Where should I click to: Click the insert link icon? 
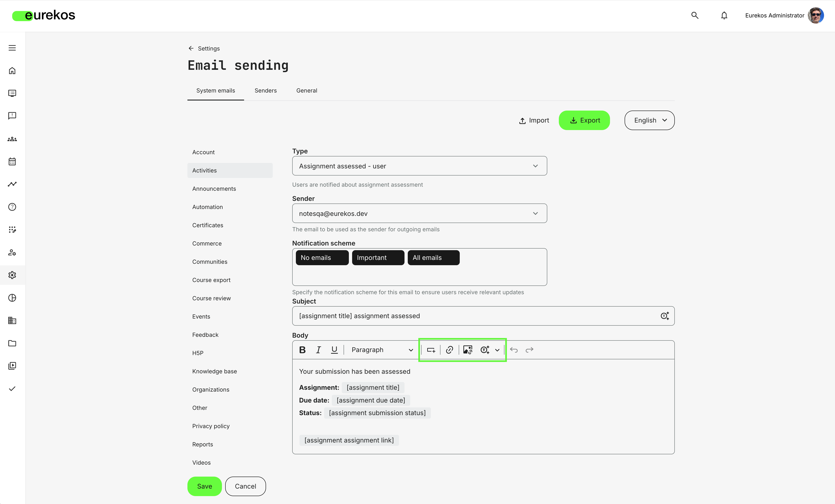point(449,350)
